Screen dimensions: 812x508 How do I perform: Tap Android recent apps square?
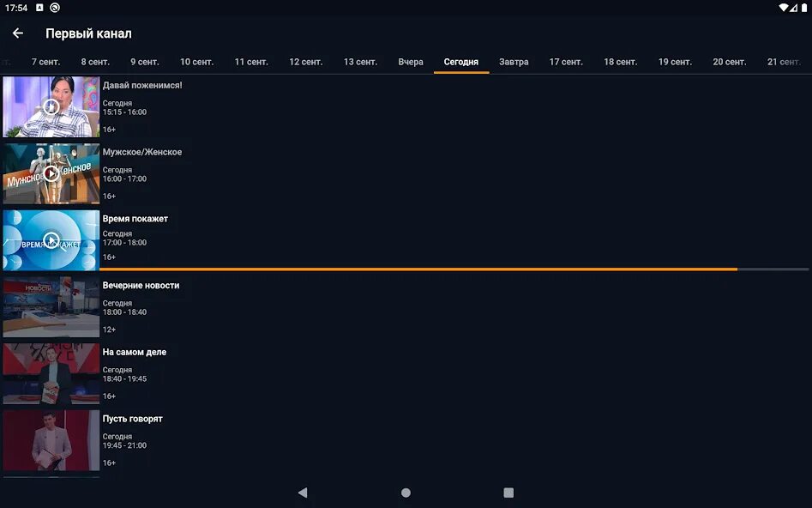[508, 493]
